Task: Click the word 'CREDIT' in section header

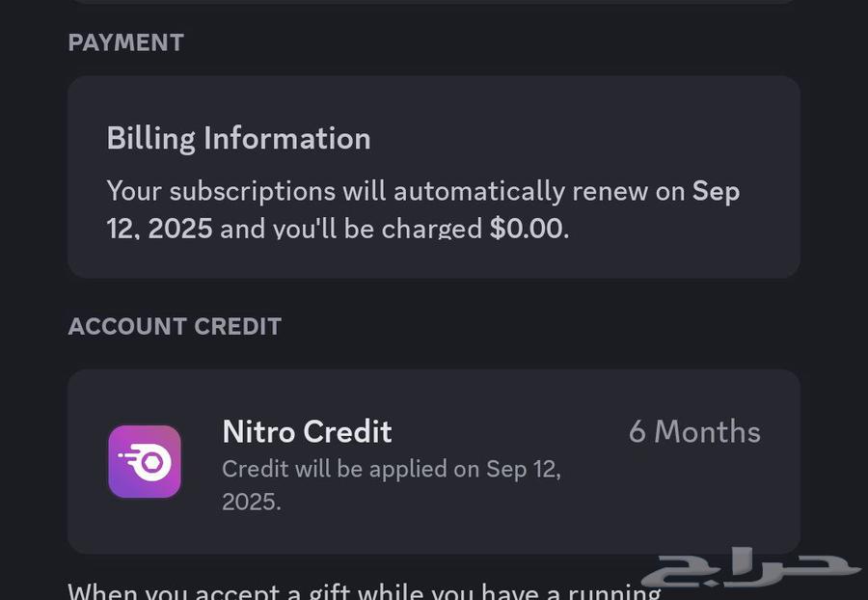Action: 237,326
